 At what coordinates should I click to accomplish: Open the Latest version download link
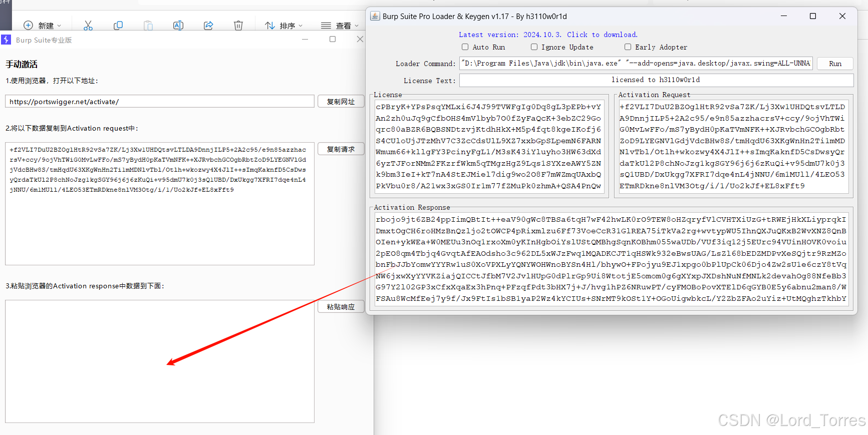pyautogui.click(x=548, y=35)
